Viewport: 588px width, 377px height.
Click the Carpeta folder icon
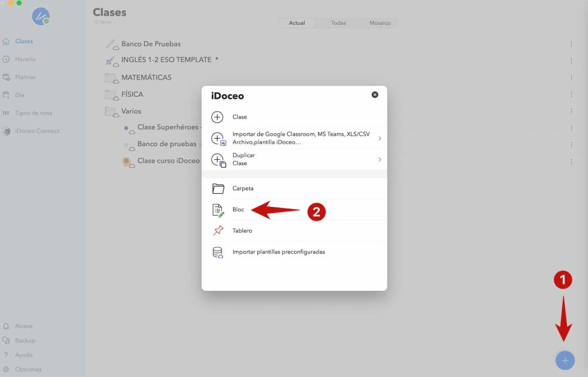pos(218,188)
